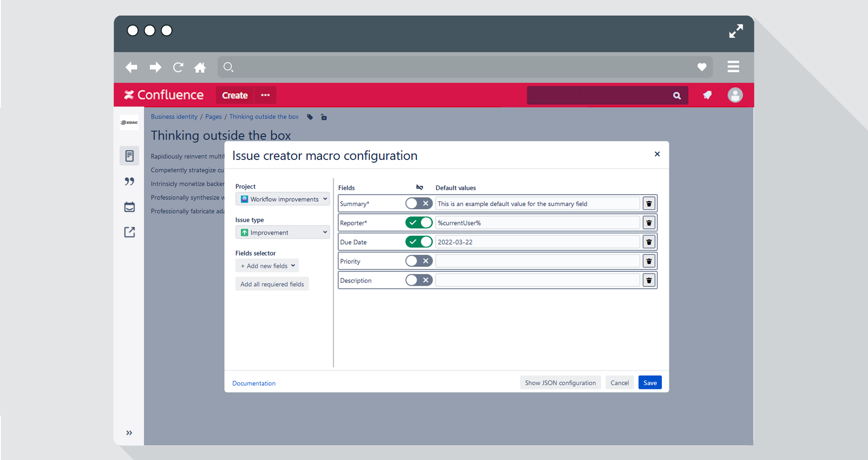
Task: Click the browser address bar
Action: [465, 67]
